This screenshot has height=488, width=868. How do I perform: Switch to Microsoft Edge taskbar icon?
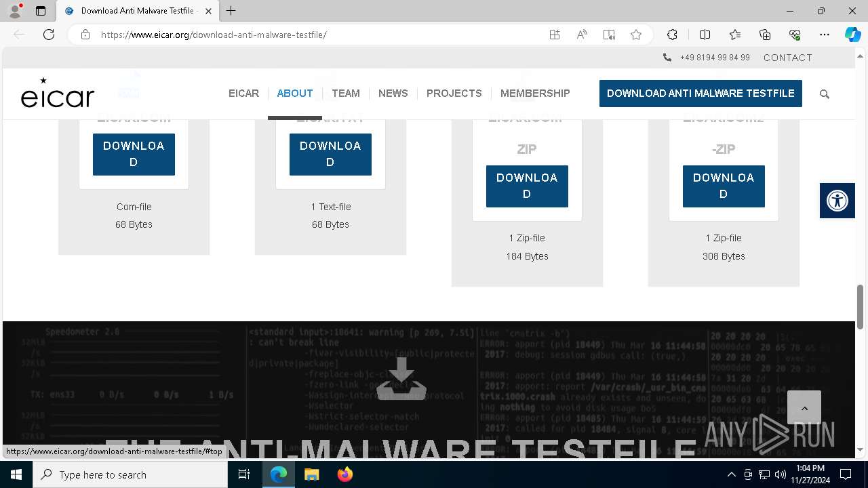click(x=279, y=474)
